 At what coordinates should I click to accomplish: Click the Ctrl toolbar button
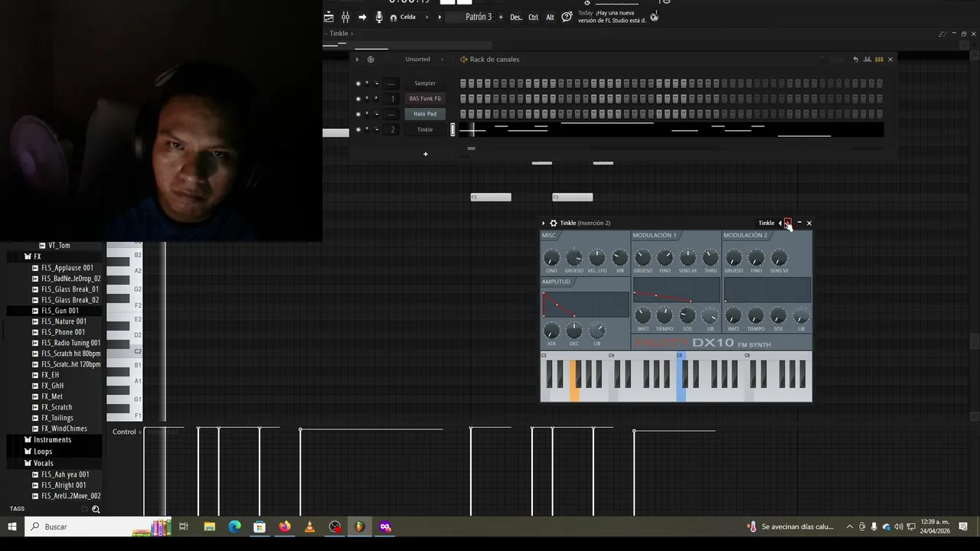point(533,17)
